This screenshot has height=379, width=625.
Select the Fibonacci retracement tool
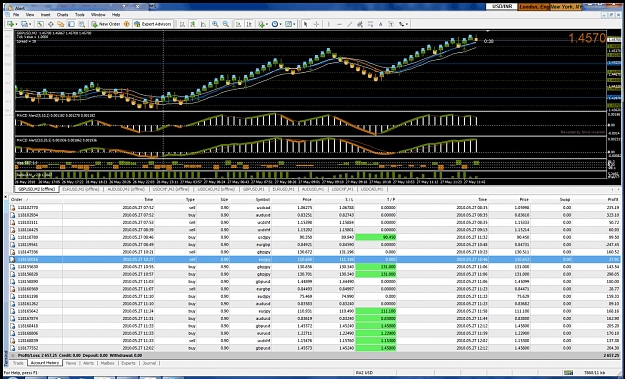(370, 24)
